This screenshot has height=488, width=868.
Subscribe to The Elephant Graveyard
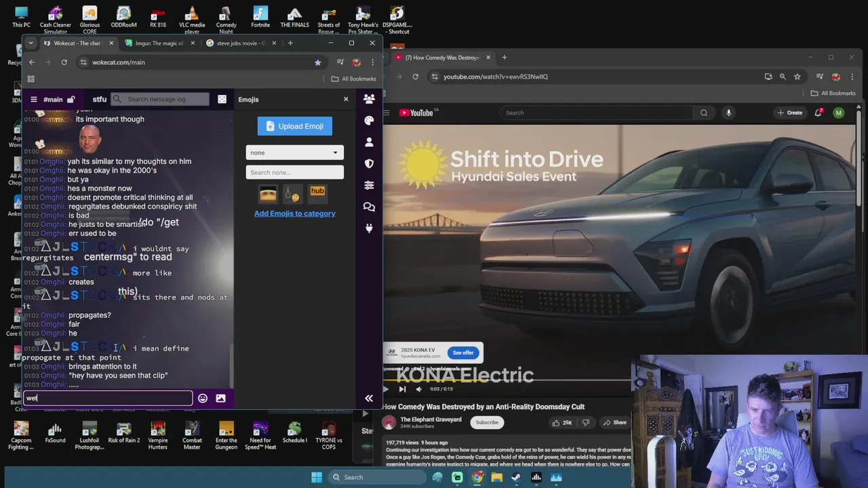[487, 422]
